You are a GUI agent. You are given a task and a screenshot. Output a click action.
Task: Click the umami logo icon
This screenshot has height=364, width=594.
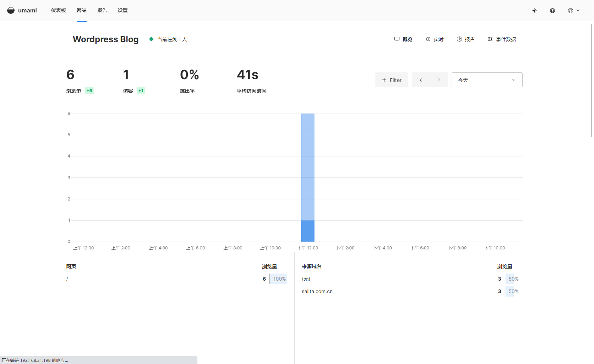tap(11, 10)
